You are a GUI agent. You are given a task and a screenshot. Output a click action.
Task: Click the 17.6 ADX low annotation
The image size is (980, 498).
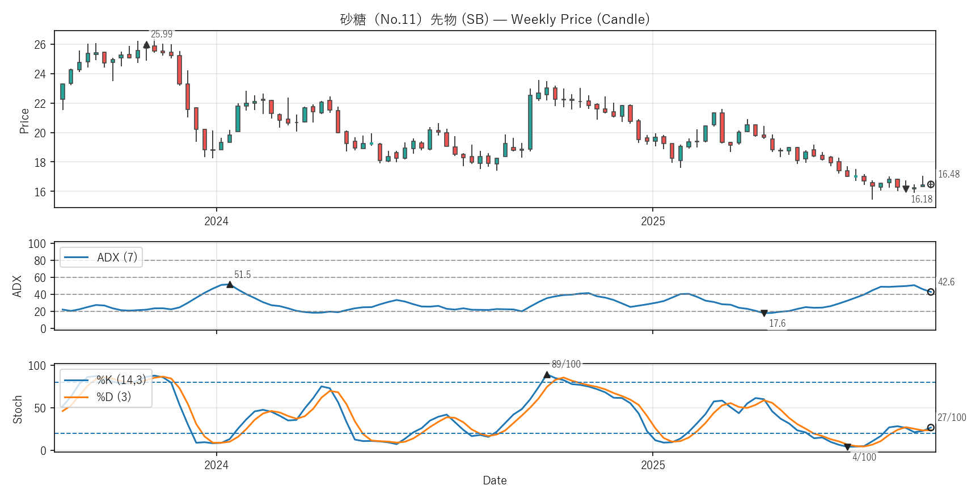tap(777, 324)
